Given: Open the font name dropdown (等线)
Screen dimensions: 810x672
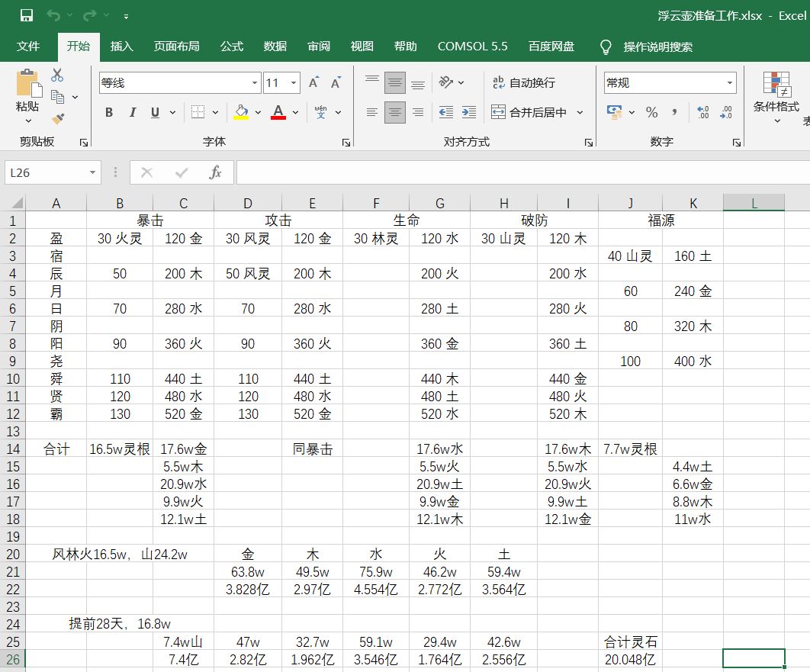Looking at the screenshot, I should pyautogui.click(x=255, y=83).
